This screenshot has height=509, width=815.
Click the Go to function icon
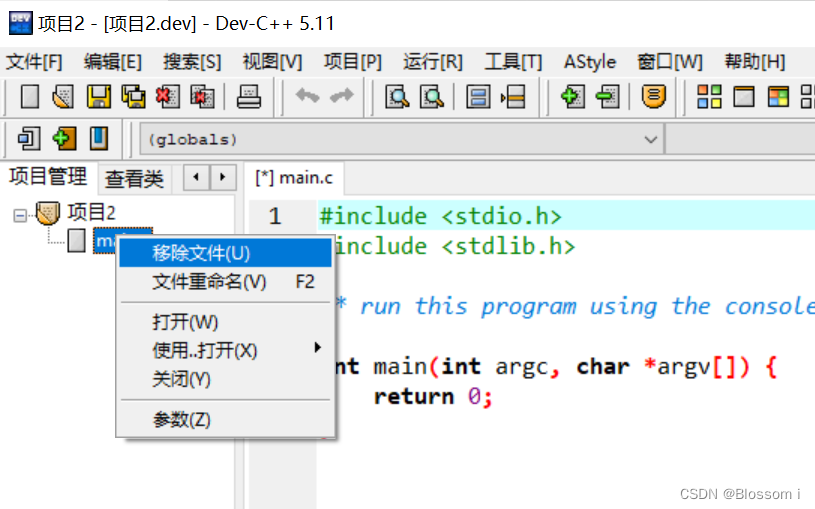coord(478,97)
